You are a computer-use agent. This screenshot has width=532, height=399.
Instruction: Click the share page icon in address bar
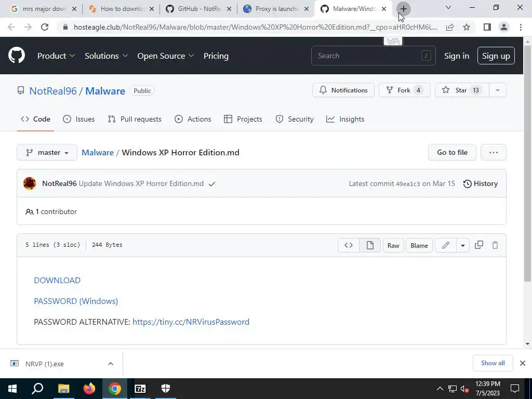[450, 27]
